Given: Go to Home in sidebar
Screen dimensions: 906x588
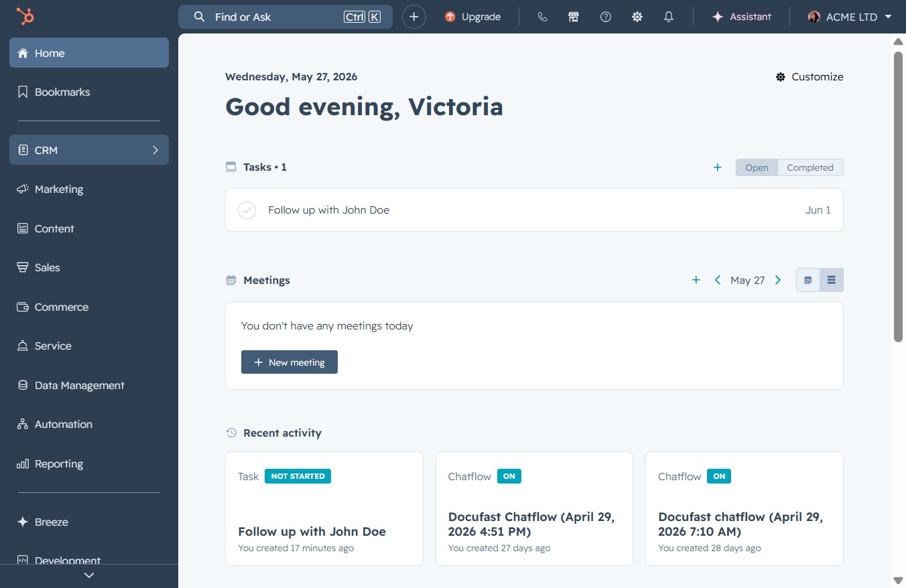Looking at the screenshot, I should coord(89,53).
